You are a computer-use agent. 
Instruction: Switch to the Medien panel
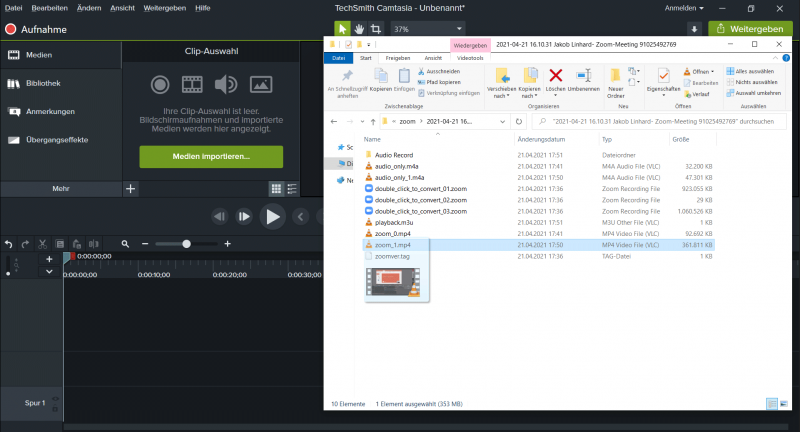coord(61,55)
